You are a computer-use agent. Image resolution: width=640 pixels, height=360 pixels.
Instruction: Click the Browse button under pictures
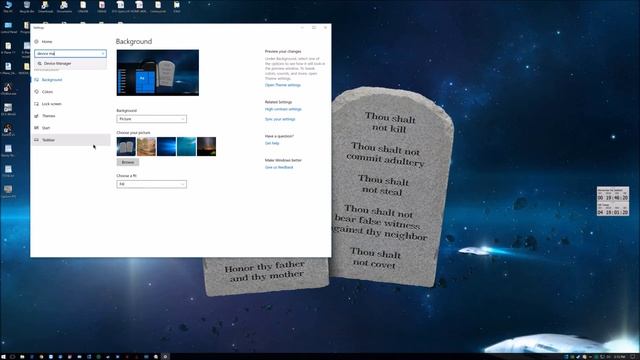click(128, 162)
